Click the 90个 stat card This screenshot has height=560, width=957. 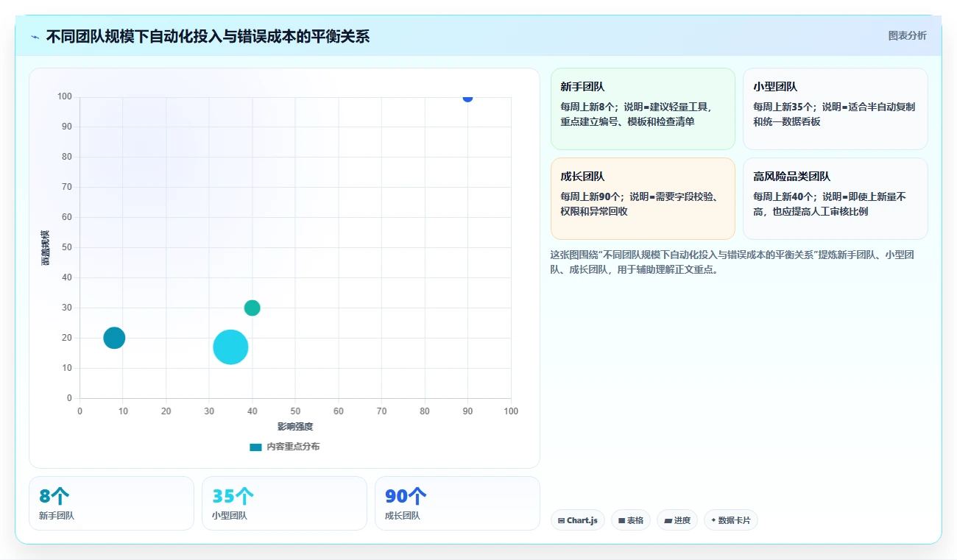coord(457,503)
